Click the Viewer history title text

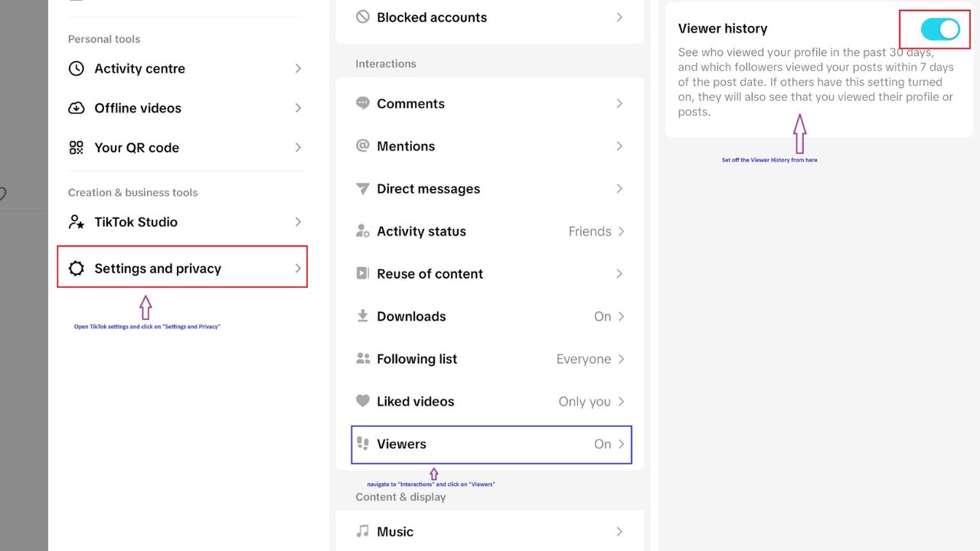pos(723,28)
